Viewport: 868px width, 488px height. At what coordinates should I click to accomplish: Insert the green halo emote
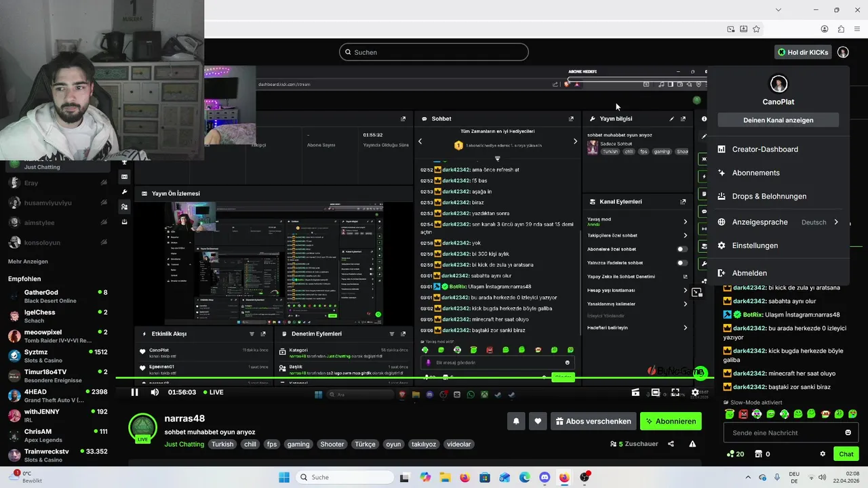coord(730,413)
